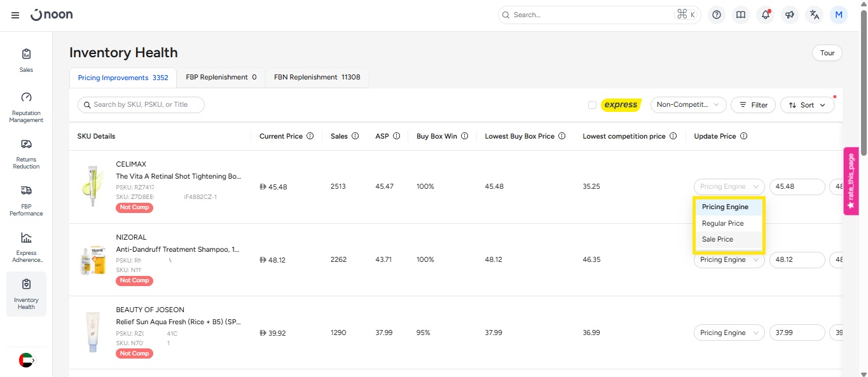Open the language translation icon
The image size is (868, 377).
pyautogui.click(x=815, y=15)
